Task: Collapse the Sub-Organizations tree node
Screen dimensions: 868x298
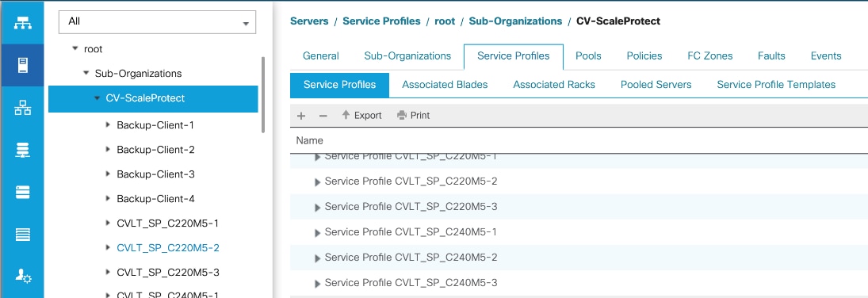Action: click(86, 73)
